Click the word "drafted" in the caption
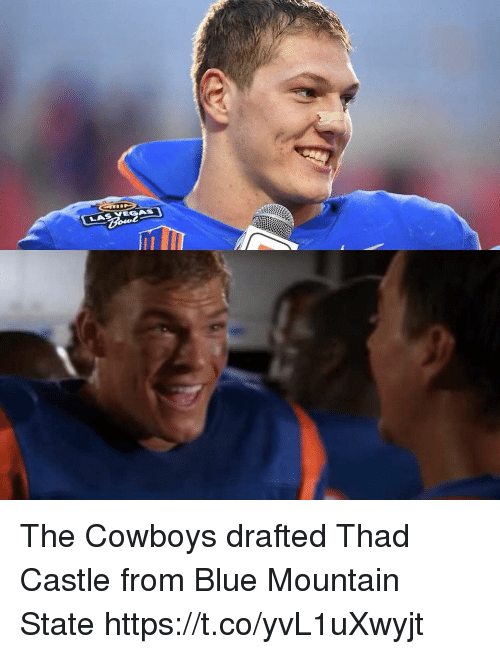500x654 pixels. (x=276, y=536)
